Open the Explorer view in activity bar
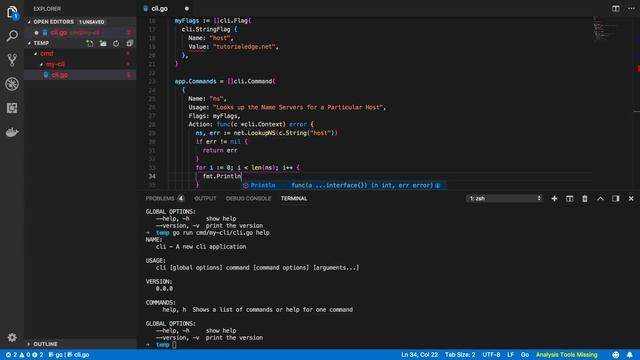Image resolution: width=640 pixels, height=360 pixels. coord(12,12)
